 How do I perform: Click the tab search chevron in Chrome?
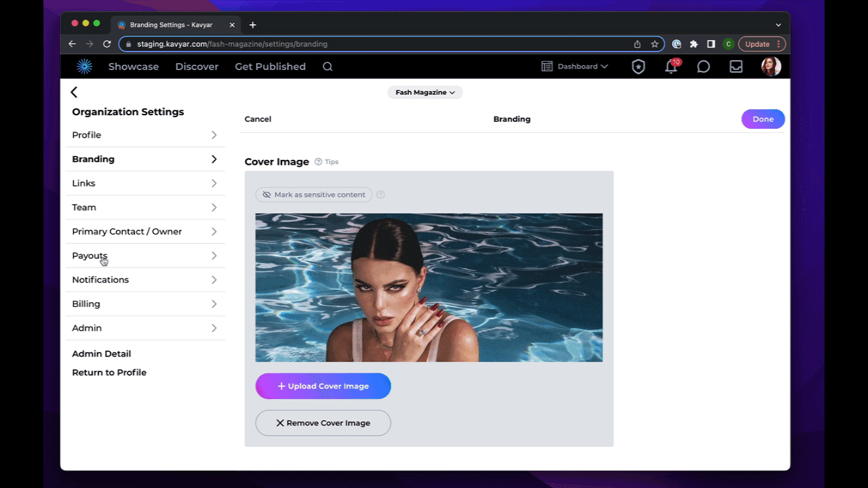[778, 25]
